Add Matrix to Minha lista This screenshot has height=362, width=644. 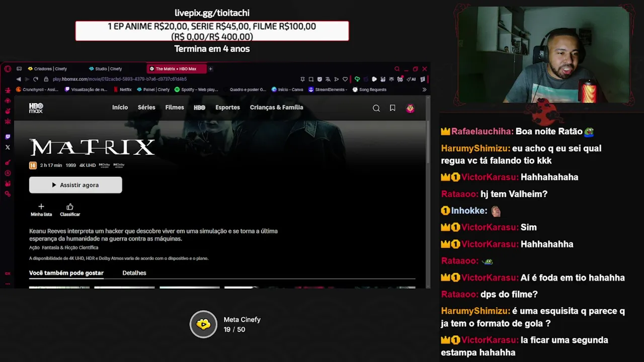click(41, 210)
